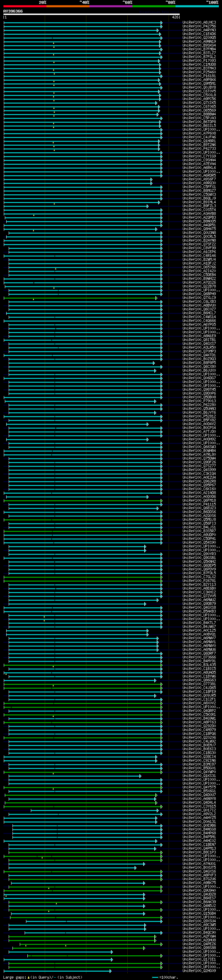Open hit UniRef100_D0A131
Viewport: 222px width, 980px height.
point(199,821)
